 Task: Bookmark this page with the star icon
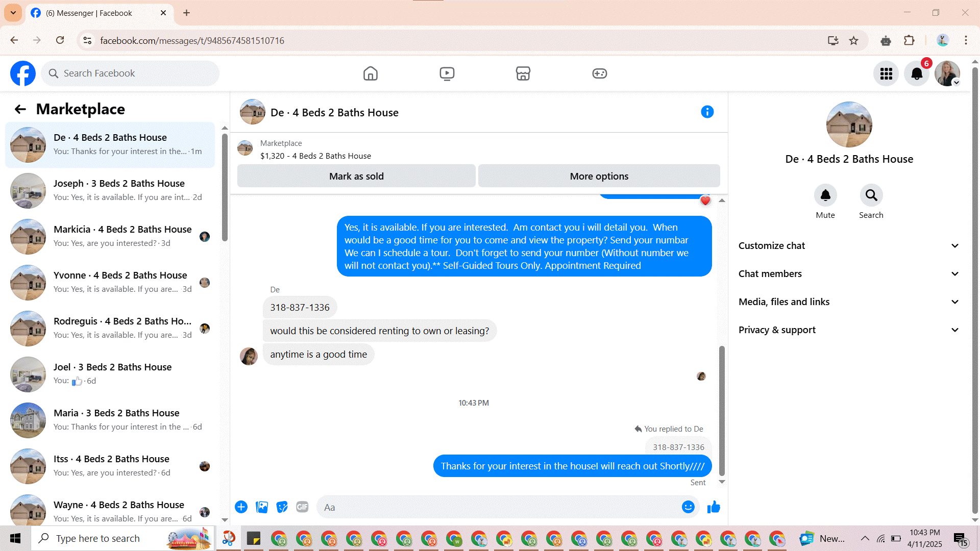tap(854, 41)
